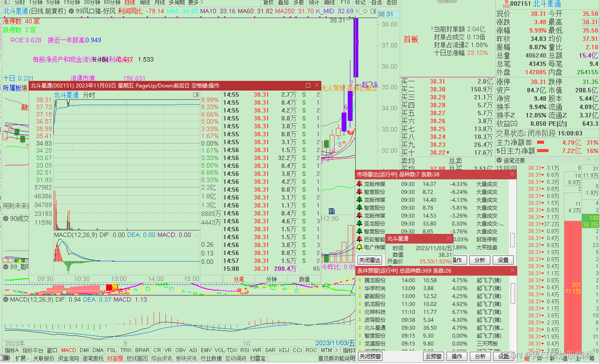This screenshot has height=364, width=600.
Task: Switch chart to 30分钟 period
Action: pyautogui.click(x=92, y=3)
